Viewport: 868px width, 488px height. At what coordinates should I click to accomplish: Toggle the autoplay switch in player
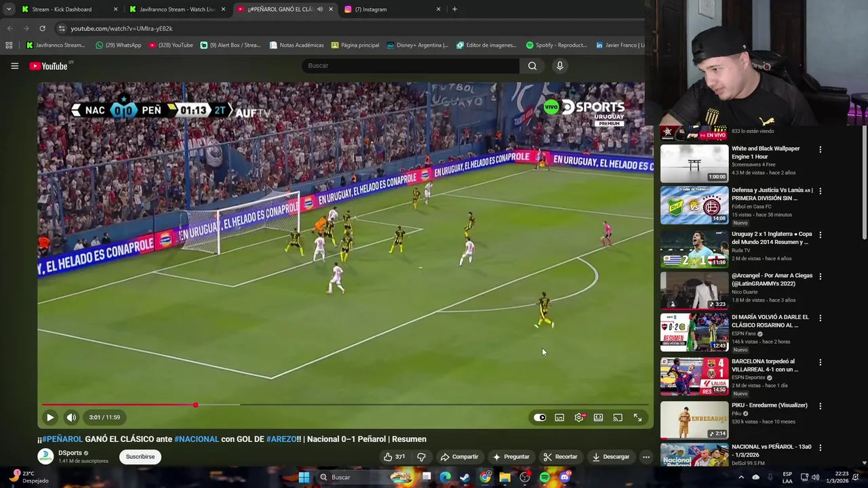click(540, 418)
